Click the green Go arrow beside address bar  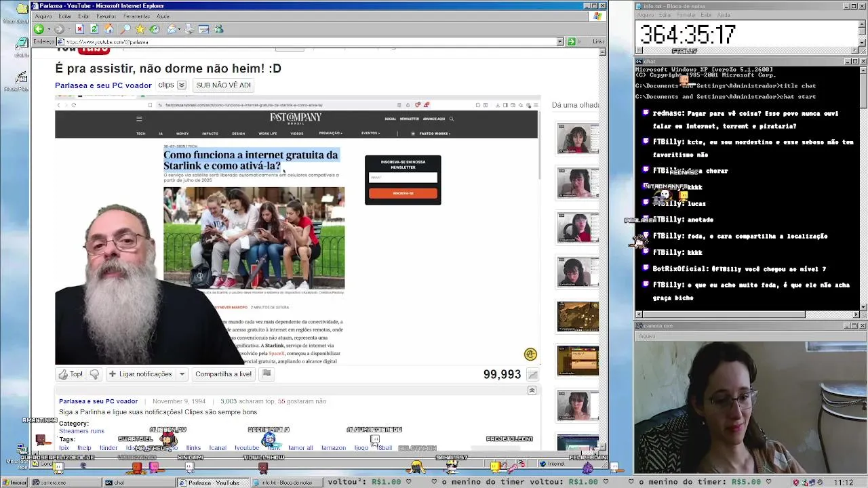571,41
